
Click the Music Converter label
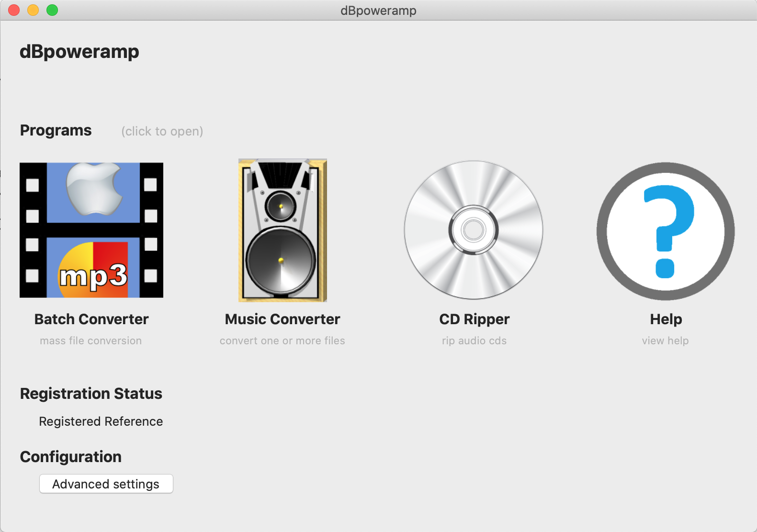(x=282, y=319)
